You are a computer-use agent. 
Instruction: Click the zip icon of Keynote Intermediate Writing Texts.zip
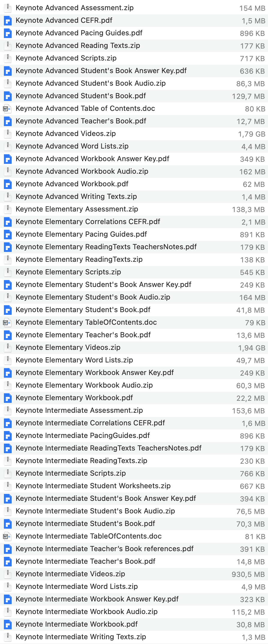(7, 637)
